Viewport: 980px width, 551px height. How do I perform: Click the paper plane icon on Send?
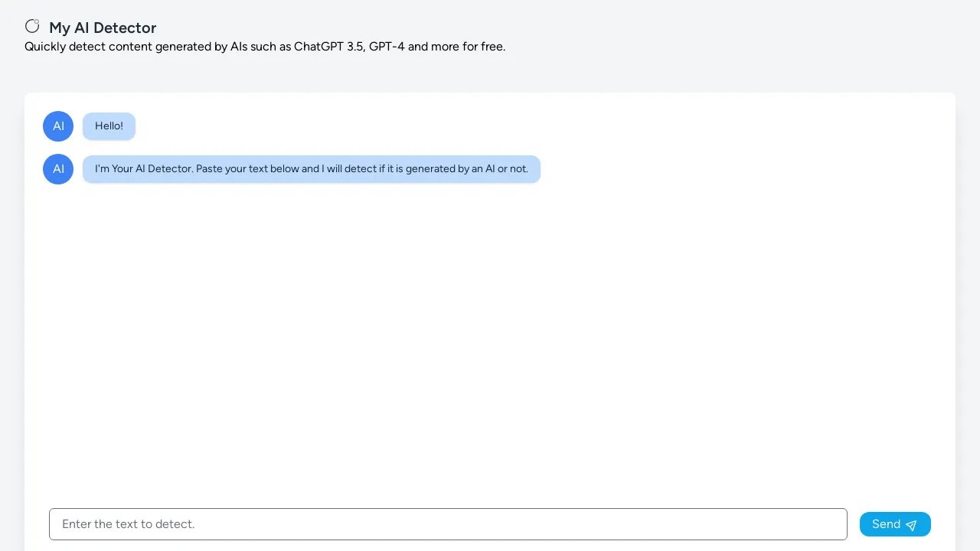[910, 525]
